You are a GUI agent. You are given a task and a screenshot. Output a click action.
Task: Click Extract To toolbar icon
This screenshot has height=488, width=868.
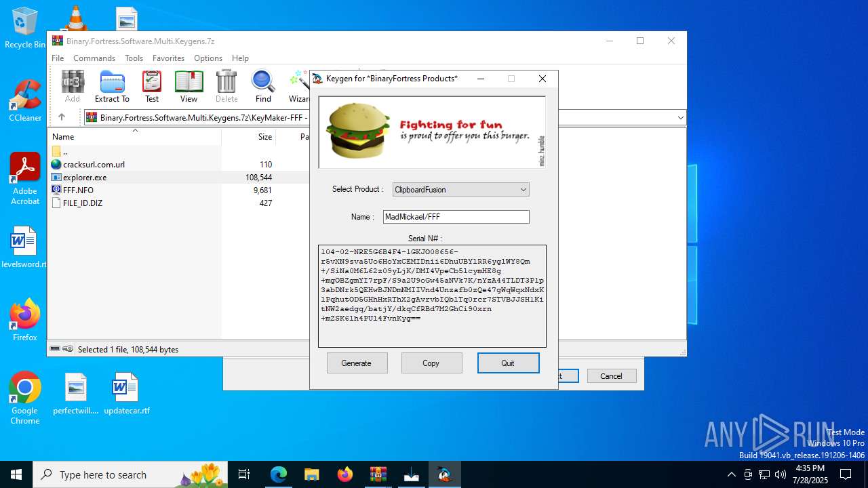pos(112,86)
